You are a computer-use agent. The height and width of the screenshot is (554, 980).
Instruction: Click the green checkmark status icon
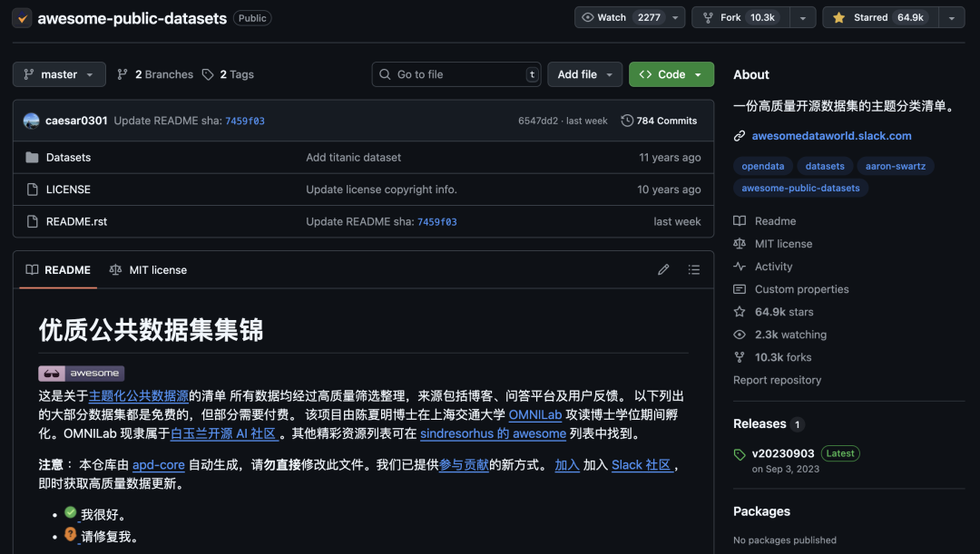71,513
